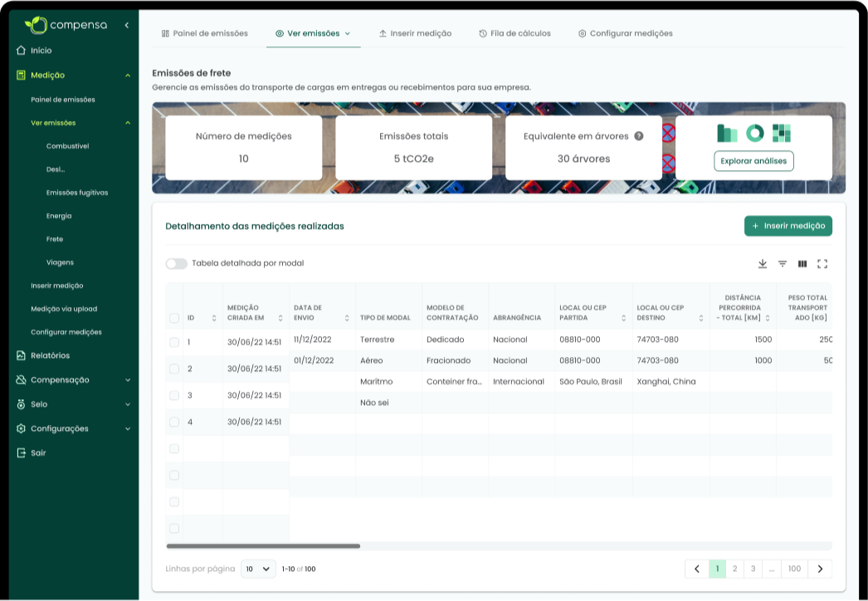The width and height of the screenshot is (868, 601).
Task: Click the horizontal table scrollbar
Action: 263,546
